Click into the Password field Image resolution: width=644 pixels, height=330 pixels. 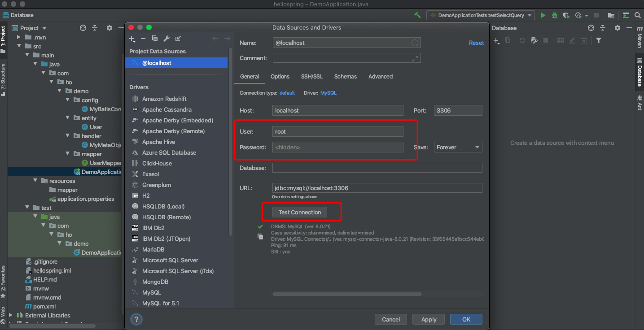[x=338, y=147]
